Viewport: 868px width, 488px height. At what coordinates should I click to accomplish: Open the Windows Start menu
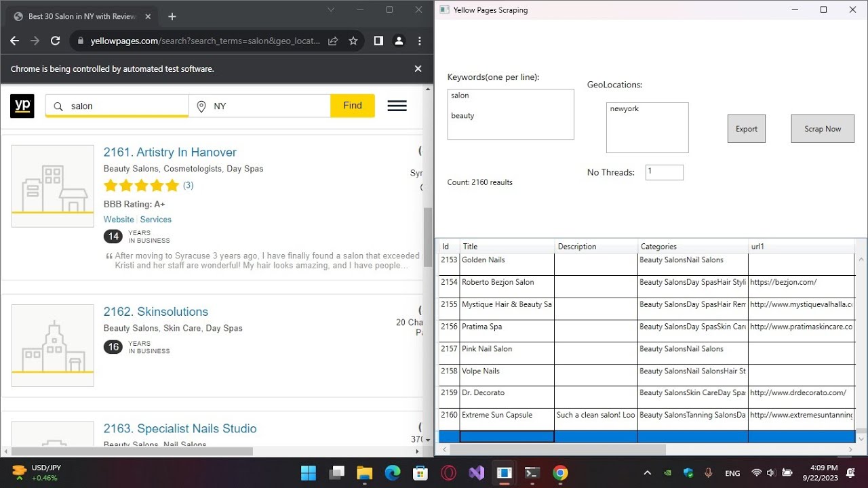[309, 472]
